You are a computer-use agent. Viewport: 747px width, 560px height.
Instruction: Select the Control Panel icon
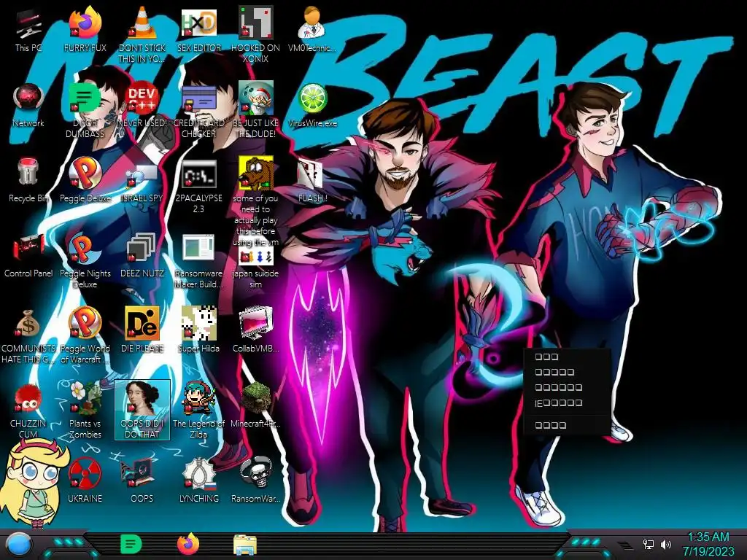(x=28, y=255)
